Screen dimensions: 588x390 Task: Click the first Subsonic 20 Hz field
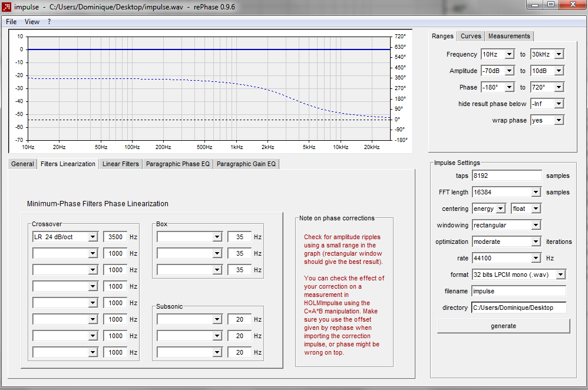point(240,319)
